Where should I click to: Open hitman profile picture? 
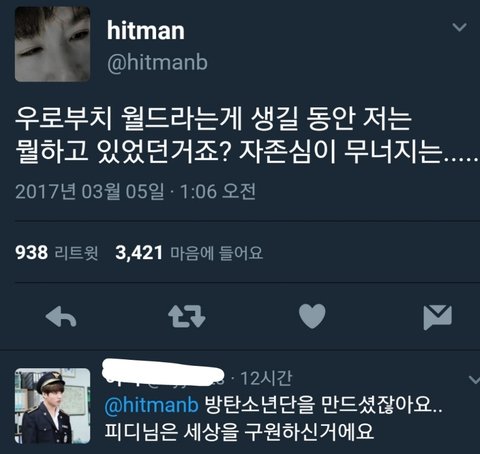pyautogui.click(x=52, y=44)
